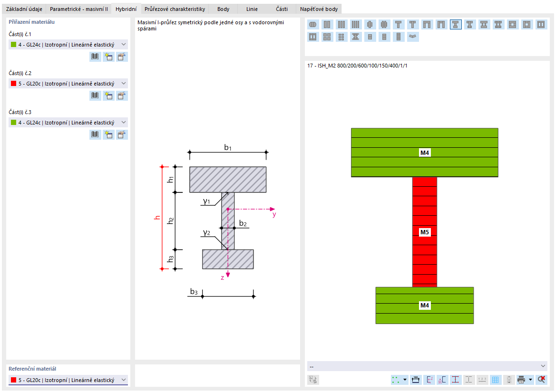The height and width of the screenshot is (392, 555).
Task: Create new material for Část(i) č.3
Action: (x=108, y=134)
